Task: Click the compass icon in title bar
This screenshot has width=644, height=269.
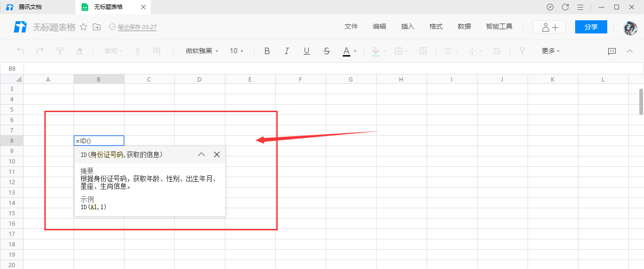Action: (550, 7)
